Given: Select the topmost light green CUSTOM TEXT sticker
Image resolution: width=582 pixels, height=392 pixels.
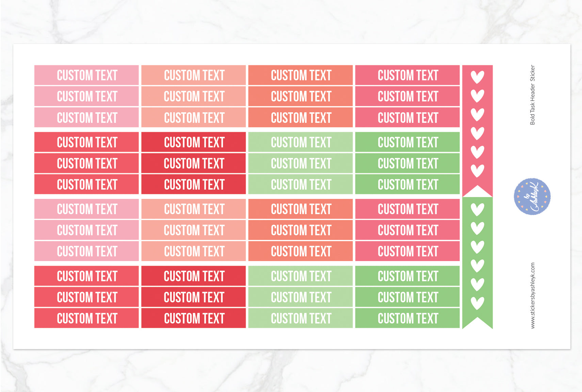Looking at the screenshot, I should [301, 142].
